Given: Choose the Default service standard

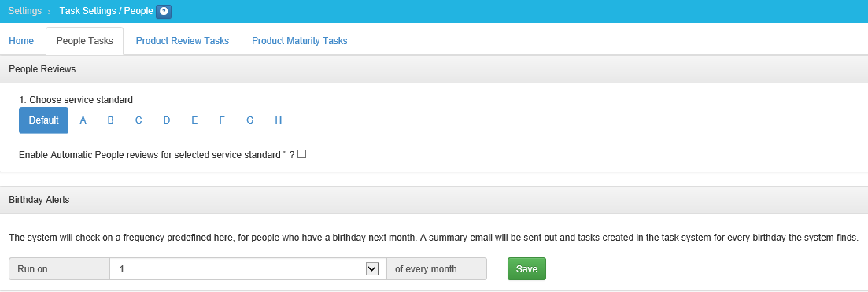Looking at the screenshot, I should 44,120.
